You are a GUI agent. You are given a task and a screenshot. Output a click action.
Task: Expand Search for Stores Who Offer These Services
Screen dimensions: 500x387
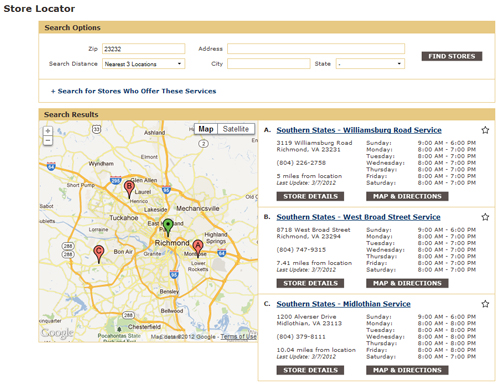click(x=133, y=91)
